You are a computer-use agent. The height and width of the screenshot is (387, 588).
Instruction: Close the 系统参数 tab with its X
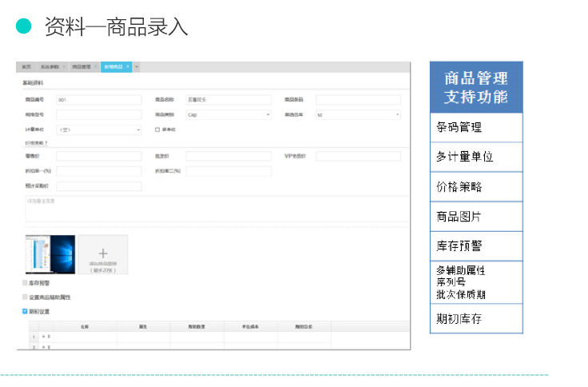coord(64,66)
